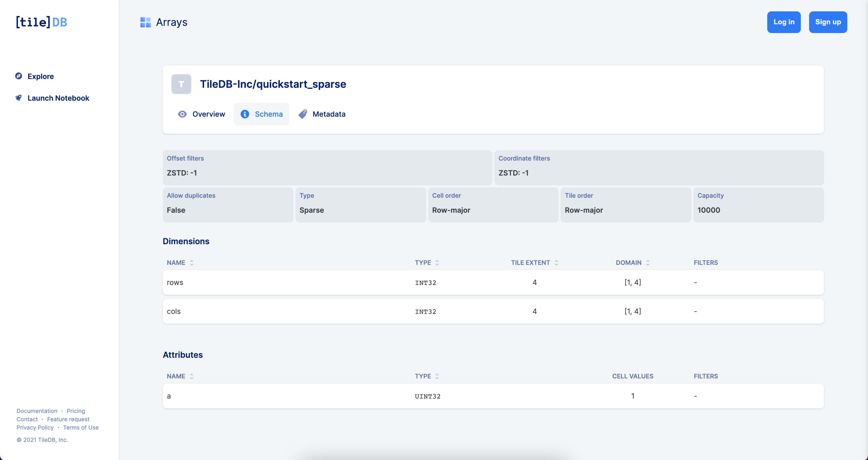Click the UINT32 type value
This screenshot has width=868, height=460.
[428, 396]
